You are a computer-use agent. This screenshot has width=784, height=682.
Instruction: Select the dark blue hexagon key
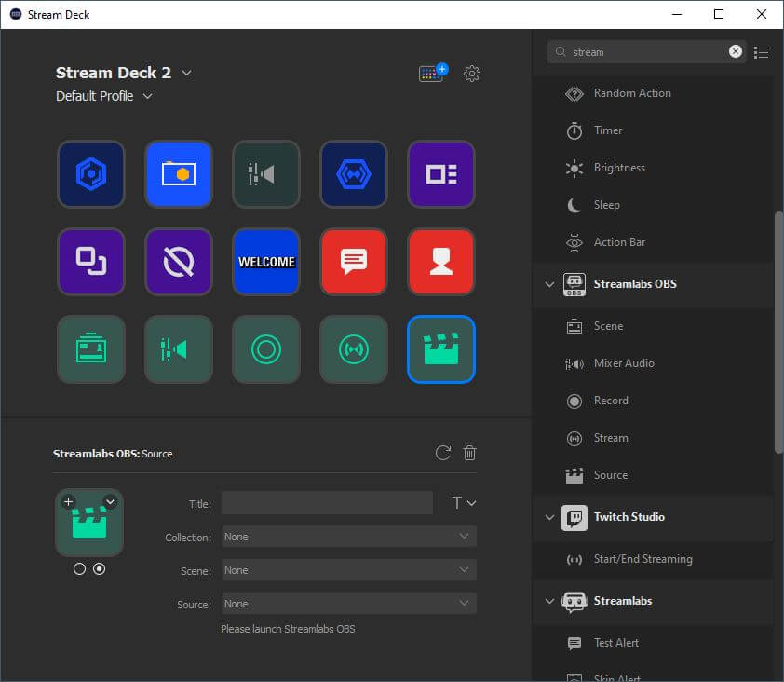(91, 174)
